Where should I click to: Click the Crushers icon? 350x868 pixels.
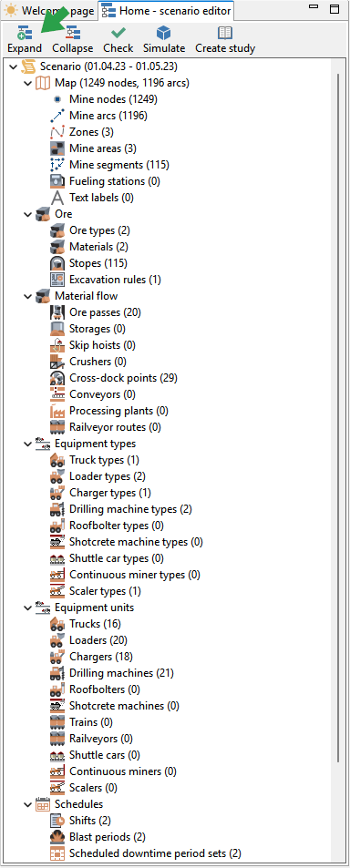click(57, 362)
